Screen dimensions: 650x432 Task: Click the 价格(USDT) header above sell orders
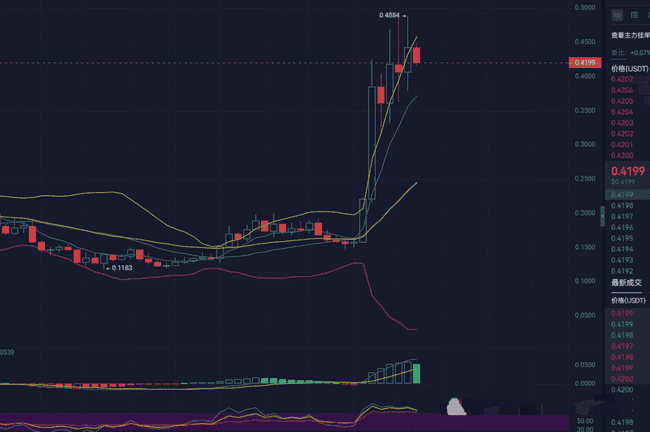[x=629, y=68]
